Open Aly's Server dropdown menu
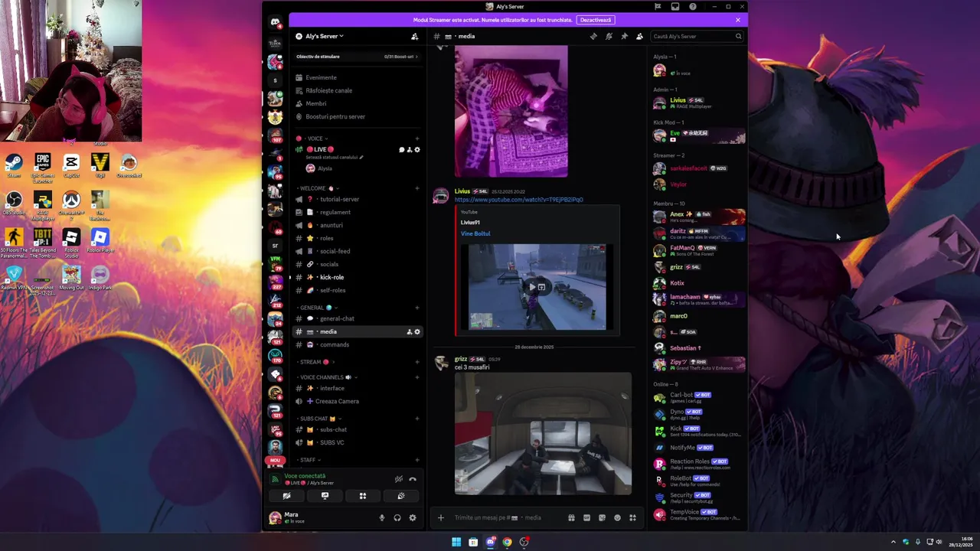This screenshot has width=980, height=551. point(325,36)
